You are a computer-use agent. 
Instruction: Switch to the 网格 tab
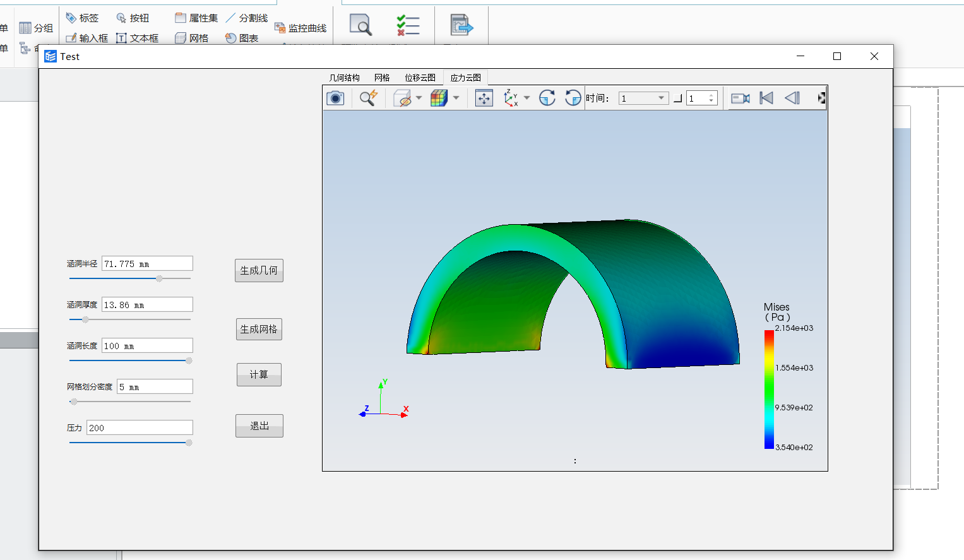(382, 78)
